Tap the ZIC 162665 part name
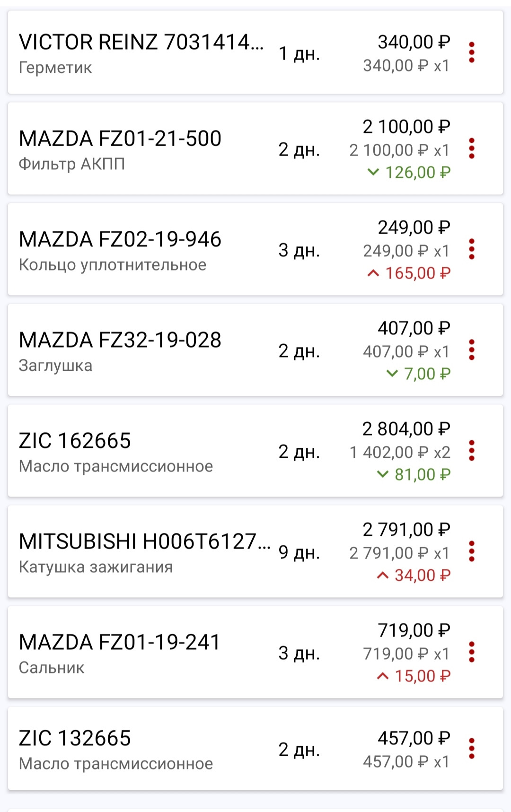511x812 pixels. coord(75,441)
